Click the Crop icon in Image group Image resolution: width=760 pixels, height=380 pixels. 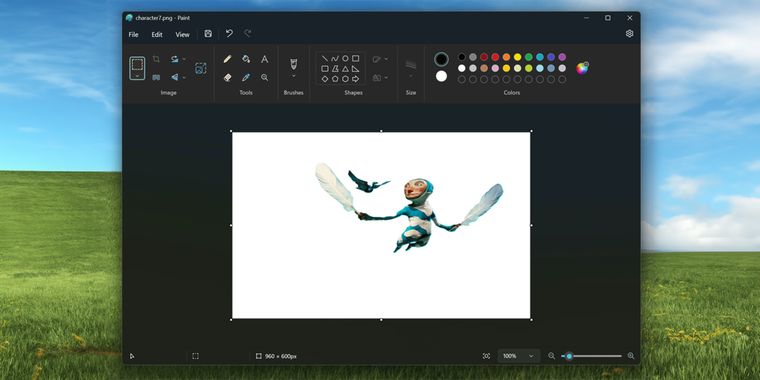click(x=156, y=59)
